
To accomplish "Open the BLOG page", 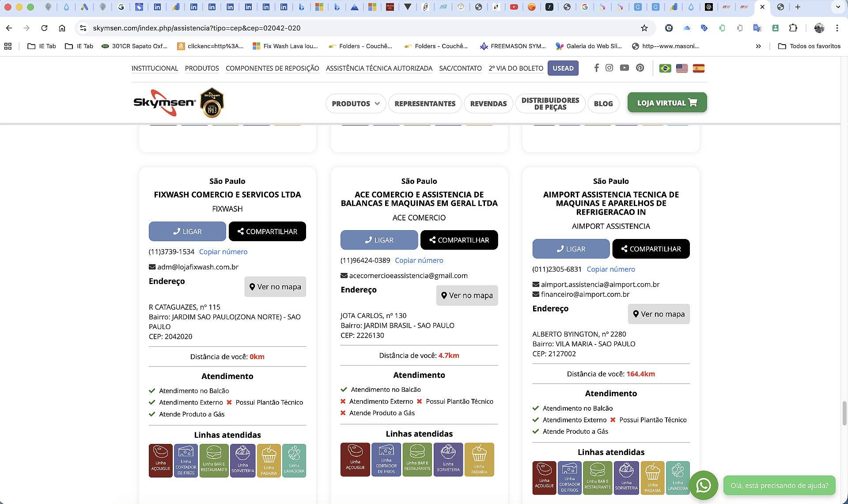I will [x=603, y=103].
